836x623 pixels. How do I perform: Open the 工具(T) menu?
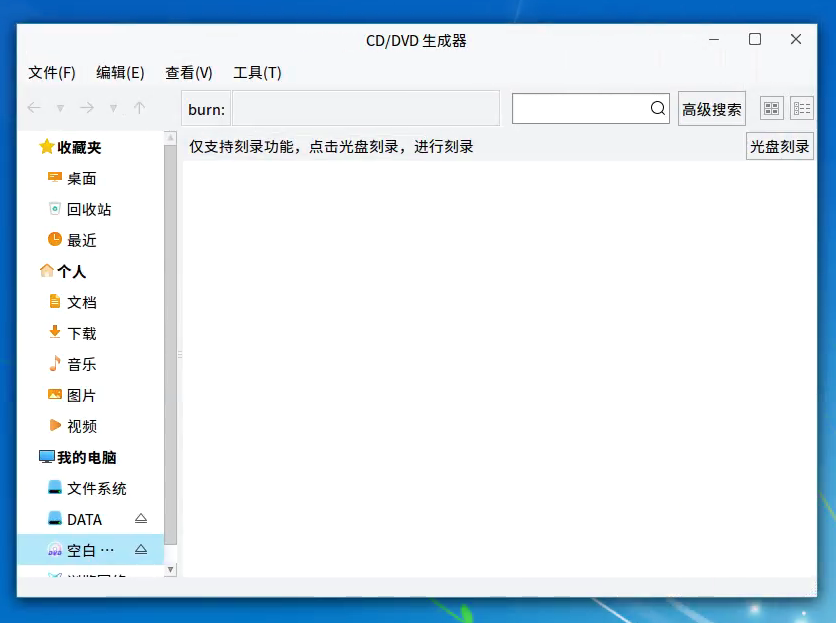[x=257, y=72]
